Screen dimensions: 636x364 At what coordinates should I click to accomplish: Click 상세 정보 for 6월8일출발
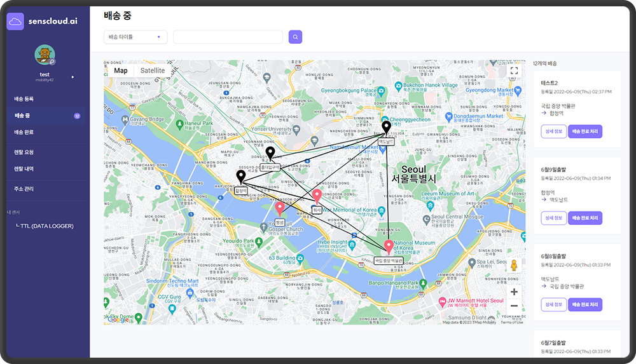click(554, 304)
